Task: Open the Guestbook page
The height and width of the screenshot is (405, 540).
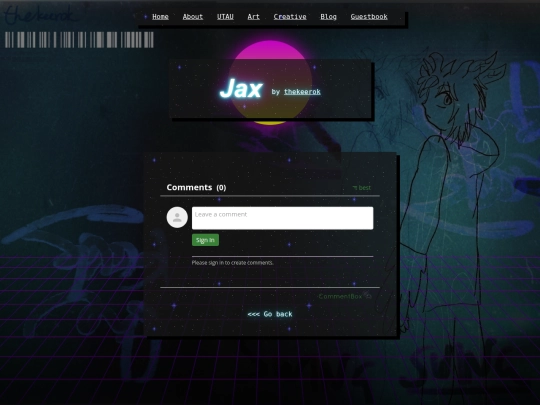Action: [x=369, y=17]
